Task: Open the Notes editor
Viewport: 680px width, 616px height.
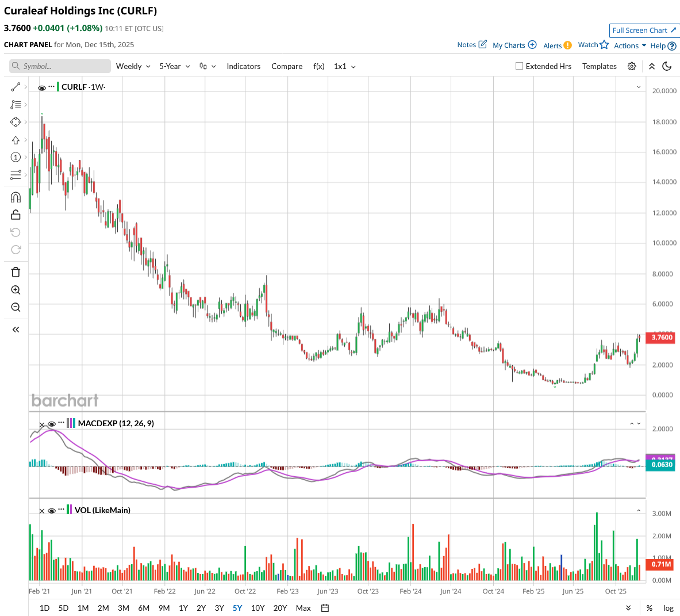Action: 472,45
